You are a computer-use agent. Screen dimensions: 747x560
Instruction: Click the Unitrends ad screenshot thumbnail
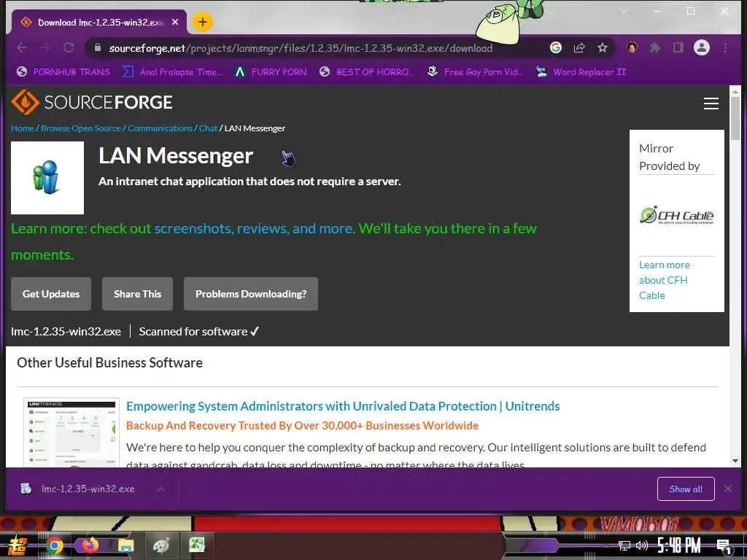71,432
